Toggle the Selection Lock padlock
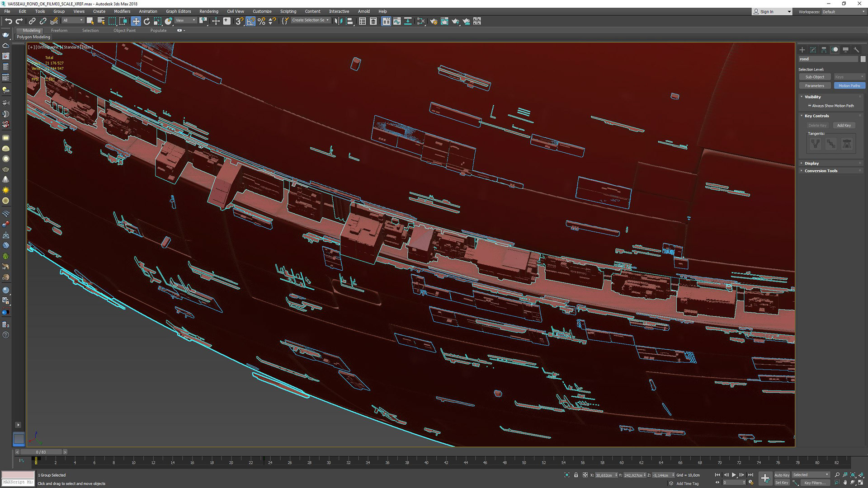 [x=576, y=475]
